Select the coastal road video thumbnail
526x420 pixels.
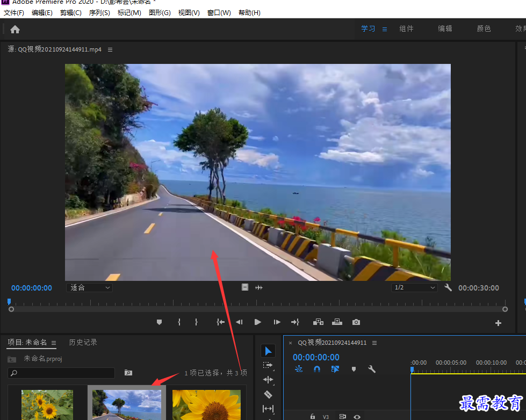(127, 404)
